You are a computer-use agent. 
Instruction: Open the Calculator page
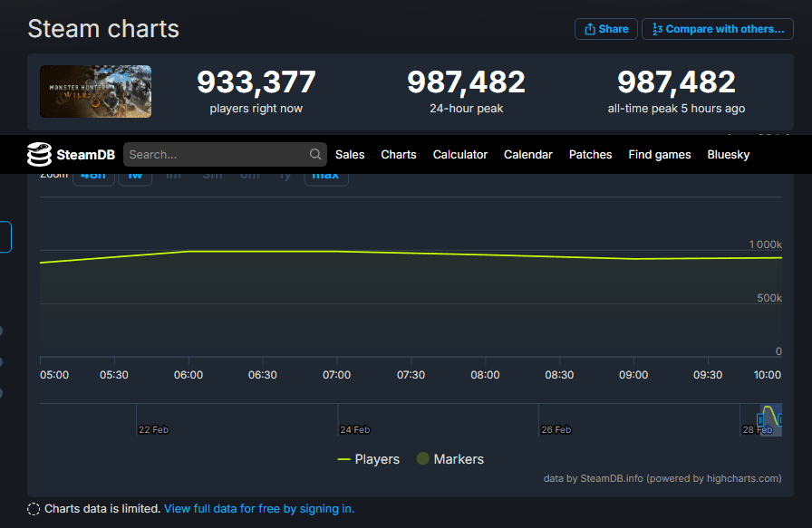[x=459, y=154]
